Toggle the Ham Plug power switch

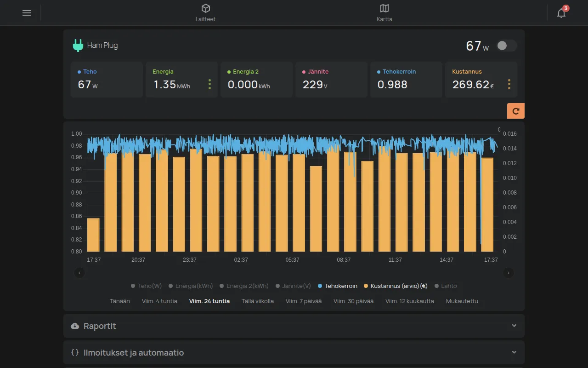click(507, 46)
